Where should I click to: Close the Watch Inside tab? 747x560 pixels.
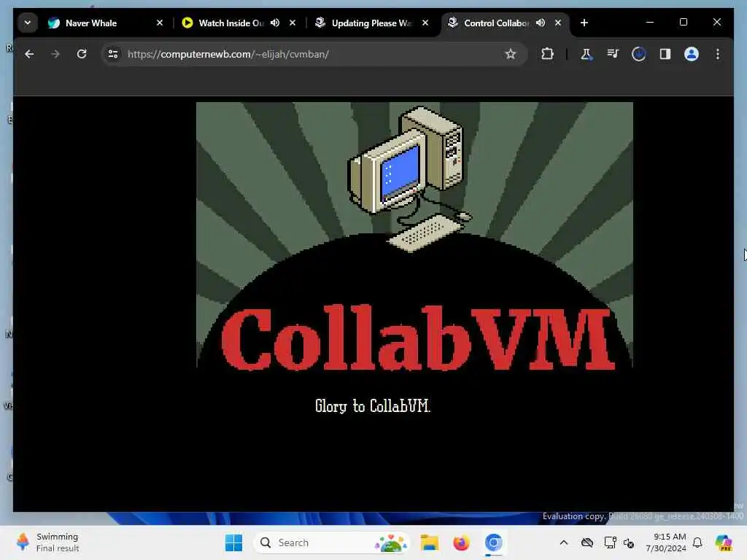(x=293, y=23)
